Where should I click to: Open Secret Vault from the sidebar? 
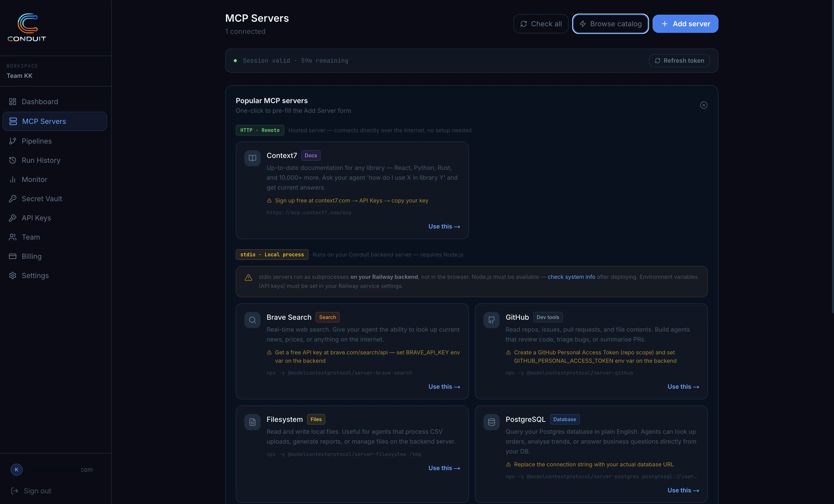(x=42, y=199)
